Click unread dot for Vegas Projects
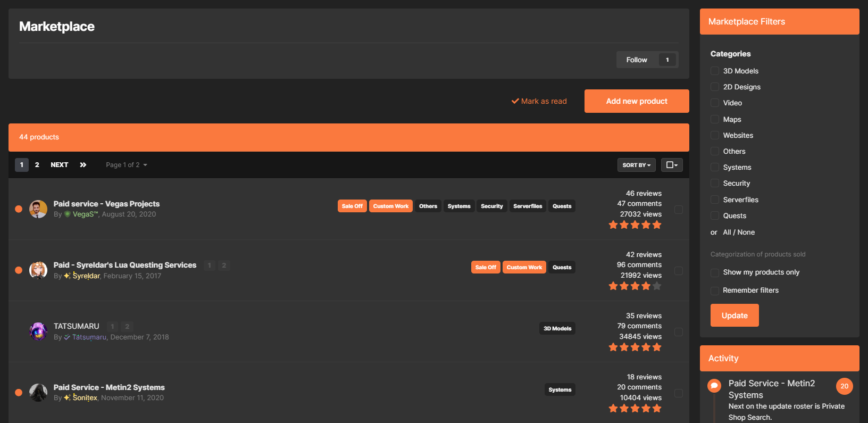The image size is (868, 423). pyautogui.click(x=19, y=209)
